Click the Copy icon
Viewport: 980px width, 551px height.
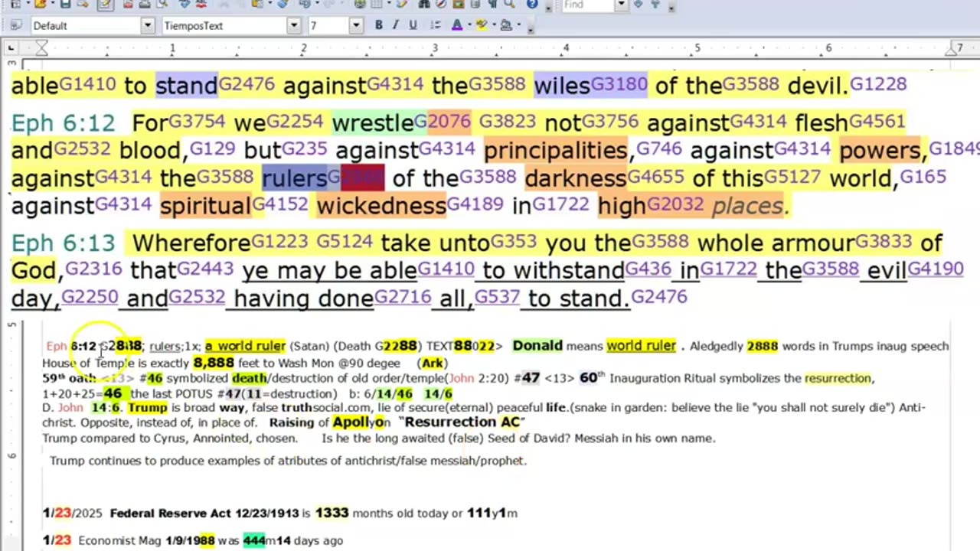[240, 4]
